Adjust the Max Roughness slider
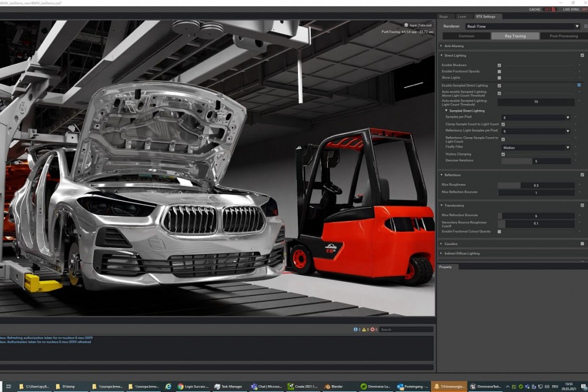This screenshot has height=392, width=588. coord(535,185)
